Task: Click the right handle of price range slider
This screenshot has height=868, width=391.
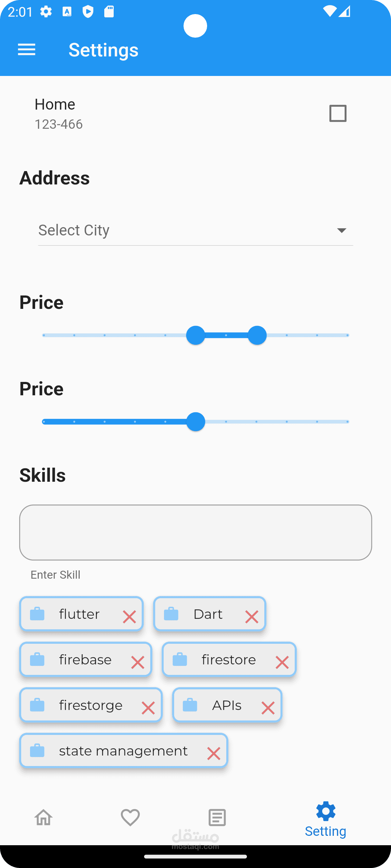Action: pyautogui.click(x=257, y=335)
